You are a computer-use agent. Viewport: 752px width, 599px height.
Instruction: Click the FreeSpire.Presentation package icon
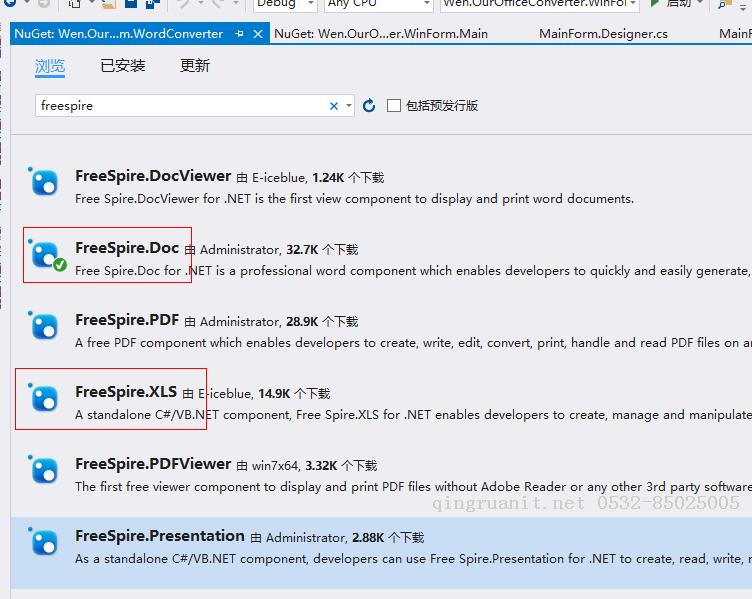pos(44,542)
